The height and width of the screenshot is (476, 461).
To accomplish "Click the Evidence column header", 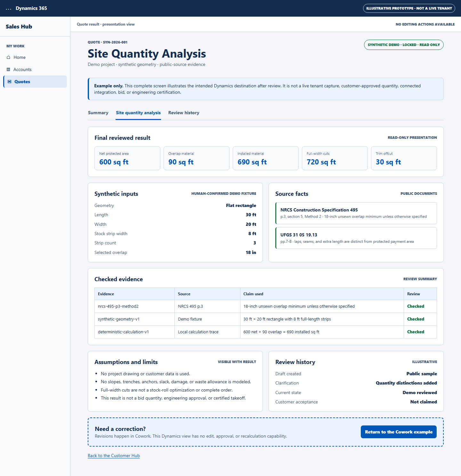I will tap(134, 294).
